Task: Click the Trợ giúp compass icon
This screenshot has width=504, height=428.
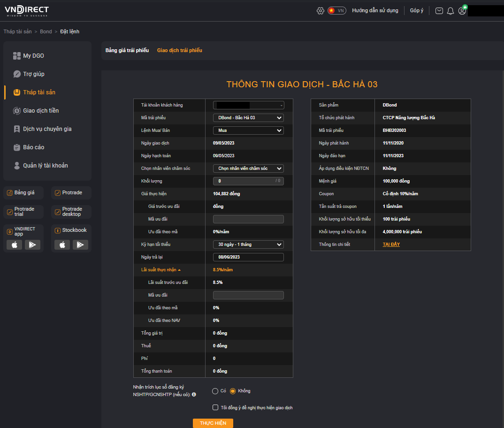Action: (17, 74)
